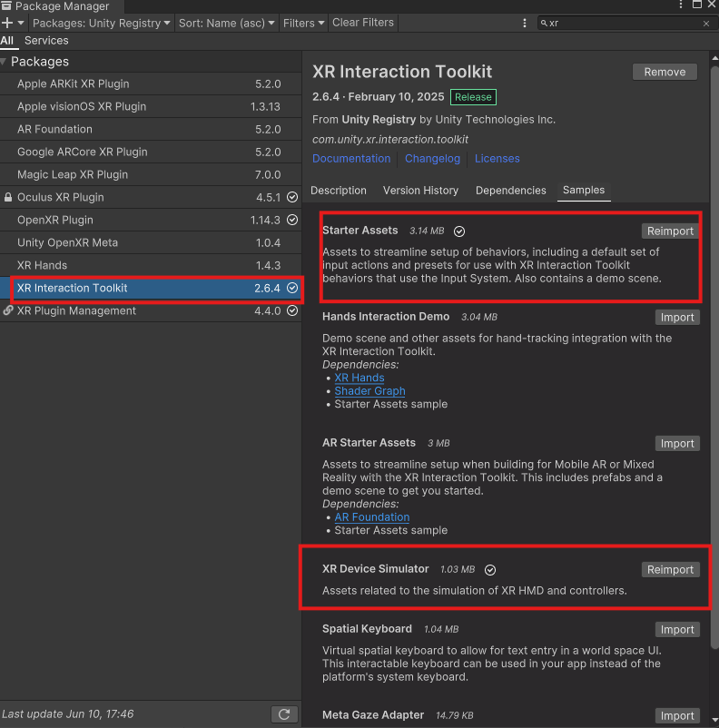Image resolution: width=719 pixels, height=728 pixels.
Task: Clear the search field with the X
Action: pyautogui.click(x=706, y=24)
